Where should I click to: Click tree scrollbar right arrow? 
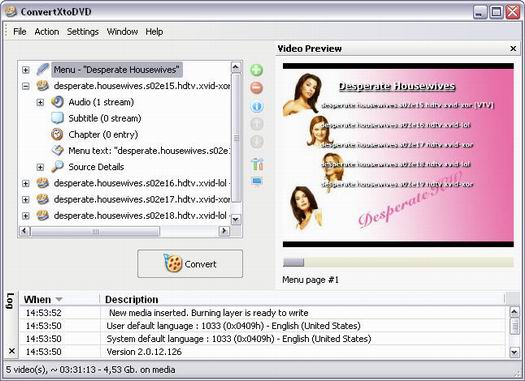pyautogui.click(x=224, y=231)
